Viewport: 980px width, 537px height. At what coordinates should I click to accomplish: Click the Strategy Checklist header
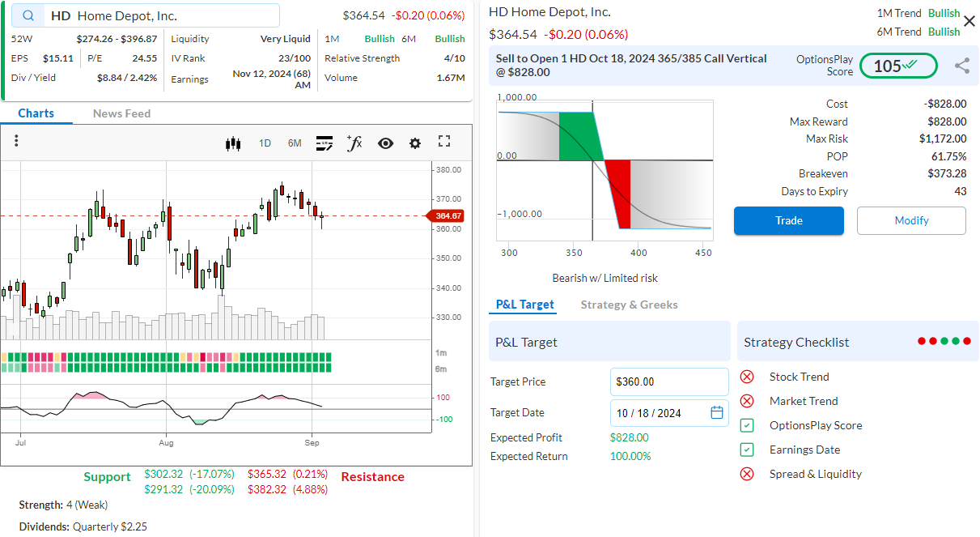click(858, 342)
